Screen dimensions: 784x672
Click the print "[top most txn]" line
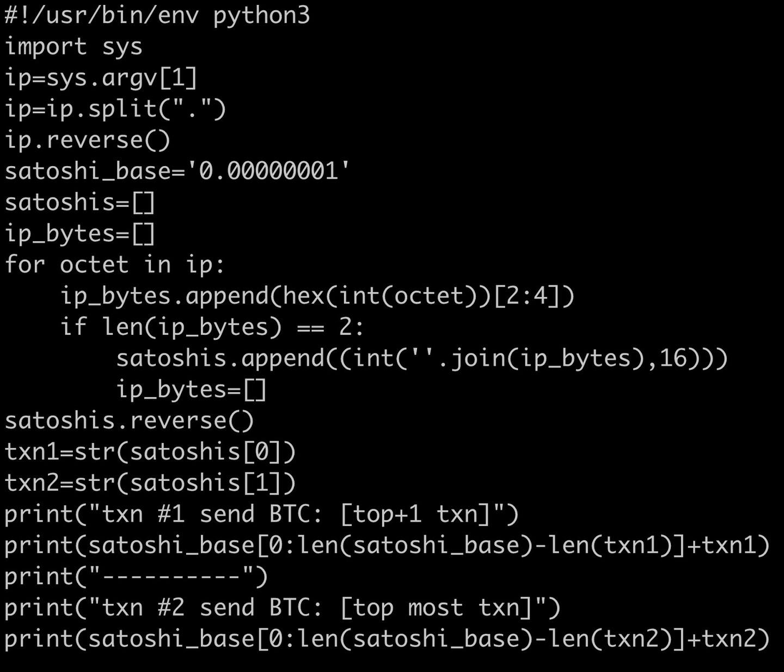coord(282,608)
